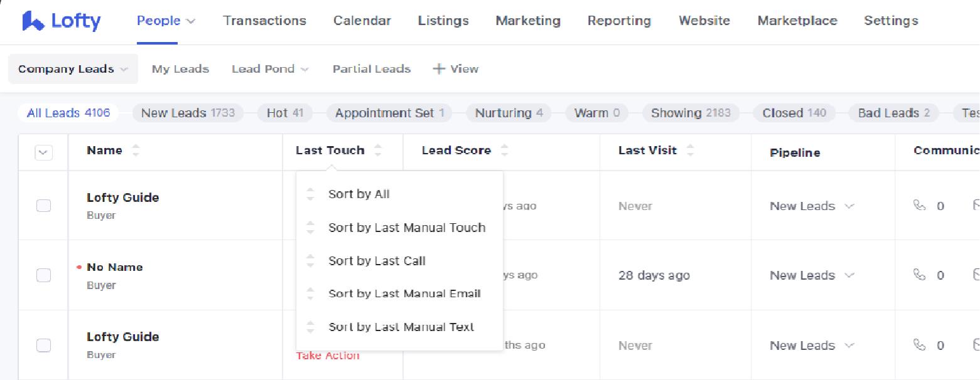Check the first Lofty Guide row checkbox
The height and width of the screenshot is (380, 980).
43,206
